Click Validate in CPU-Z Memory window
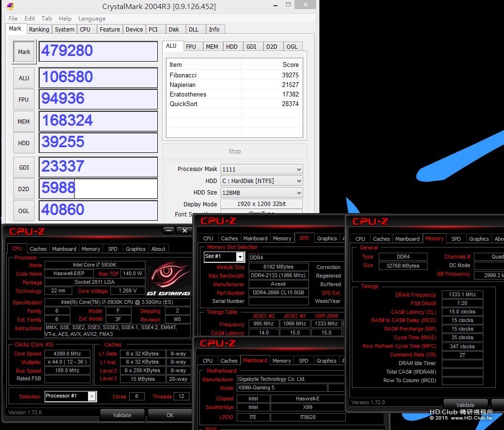The image size is (504, 430). pyautogui.click(x=465, y=405)
